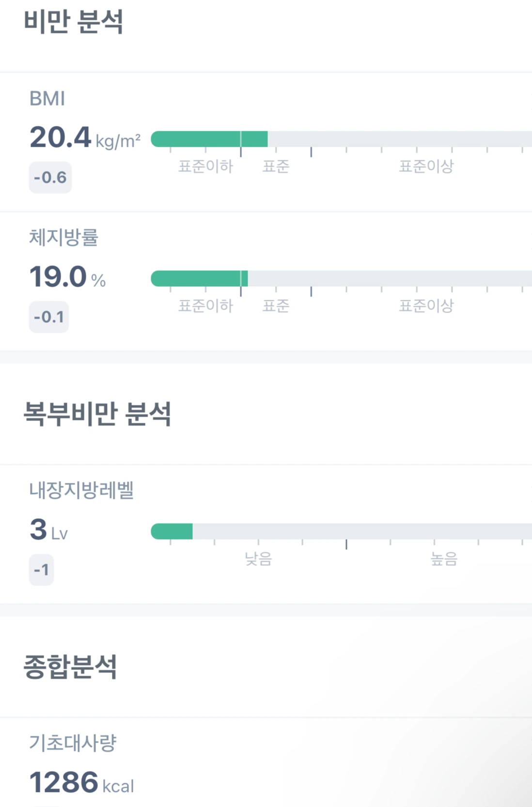The width and height of the screenshot is (532, 807).
Task: Tap 표준이상 label under the BMI bar
Action: 426,167
